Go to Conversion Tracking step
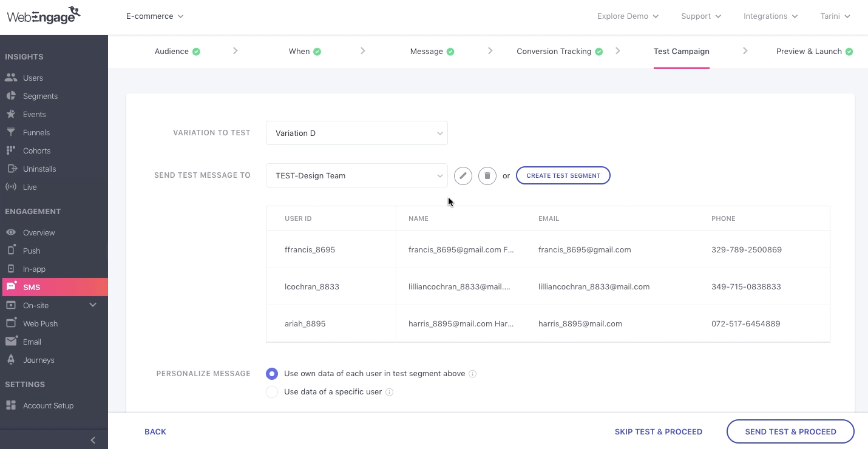 [554, 52]
